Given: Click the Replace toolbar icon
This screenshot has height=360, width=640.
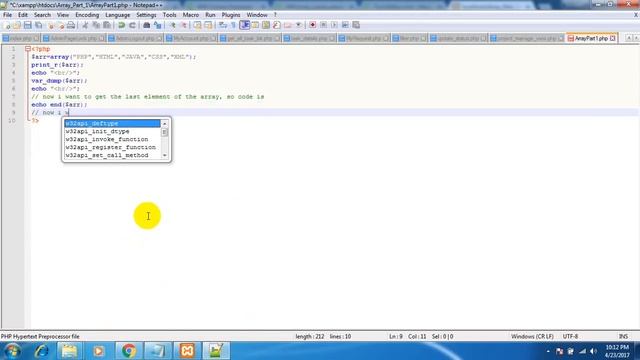Looking at the screenshot, I should click(x=158, y=25).
